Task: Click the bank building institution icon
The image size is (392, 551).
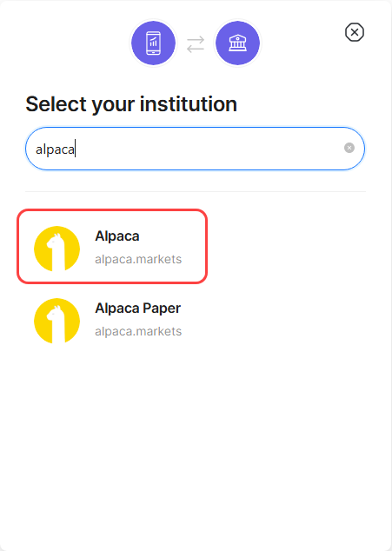Action: click(237, 43)
